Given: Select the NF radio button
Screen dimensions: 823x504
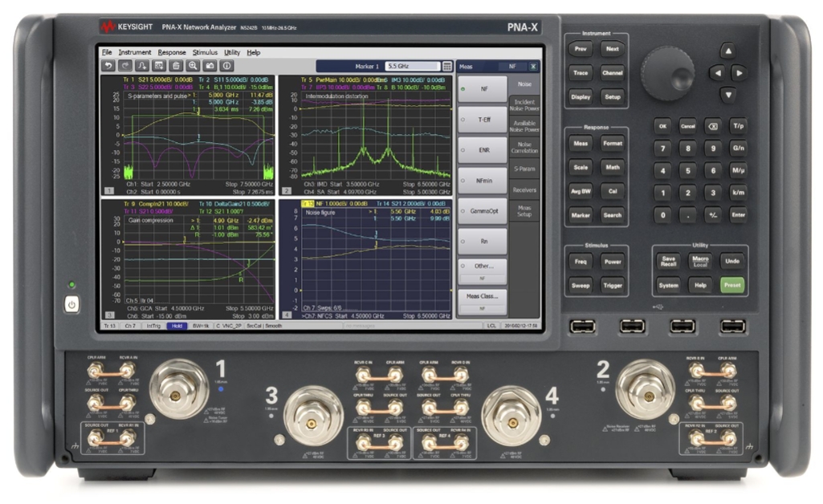Looking at the screenshot, I should [x=483, y=88].
